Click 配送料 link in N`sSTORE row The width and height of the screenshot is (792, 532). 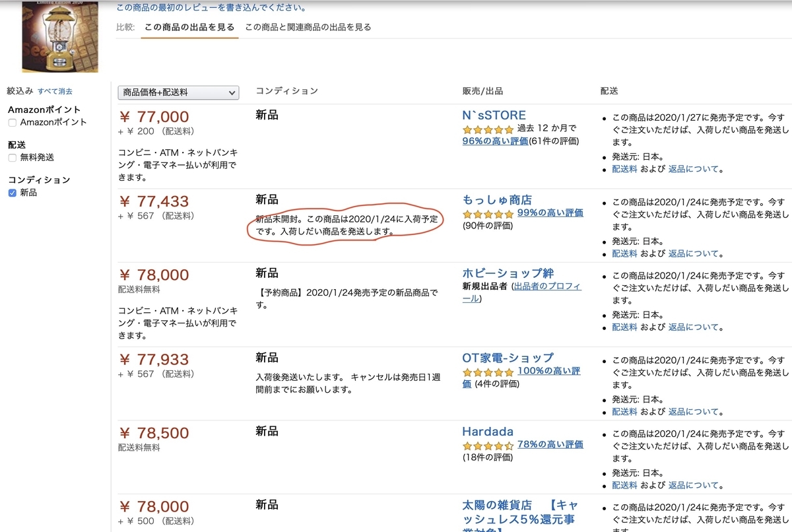624,169
